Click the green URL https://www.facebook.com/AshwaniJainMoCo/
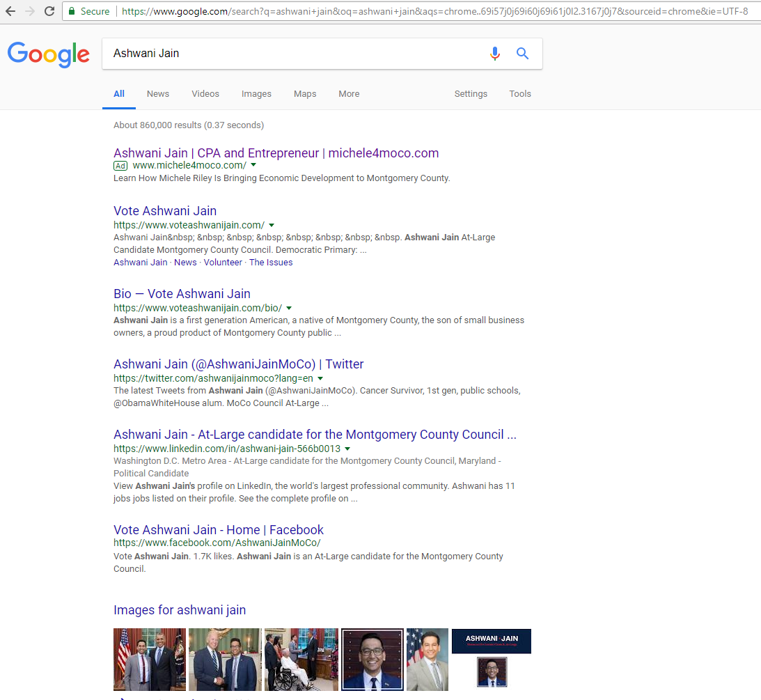 pyautogui.click(x=217, y=543)
